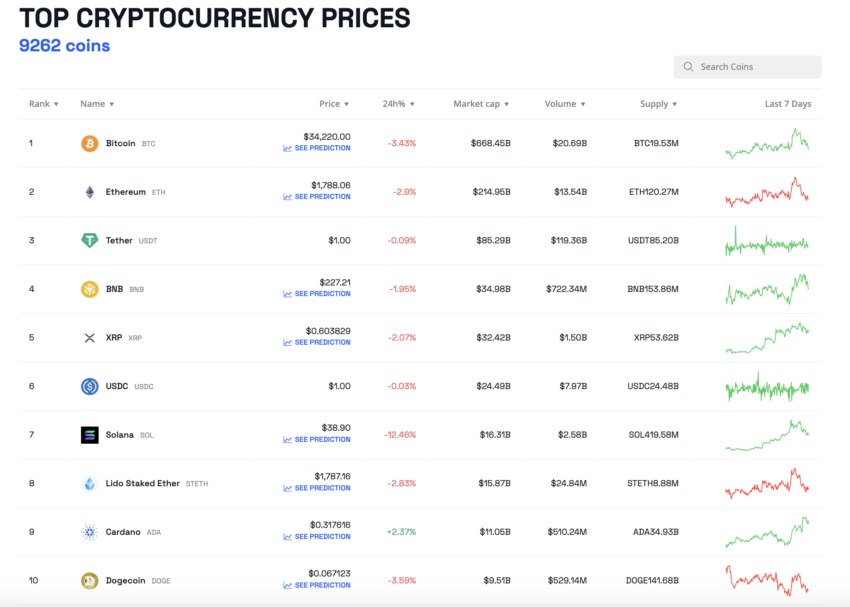Screen dimensions: 850x607
Task: Click the Bitcoin coin logo
Action: coord(90,143)
